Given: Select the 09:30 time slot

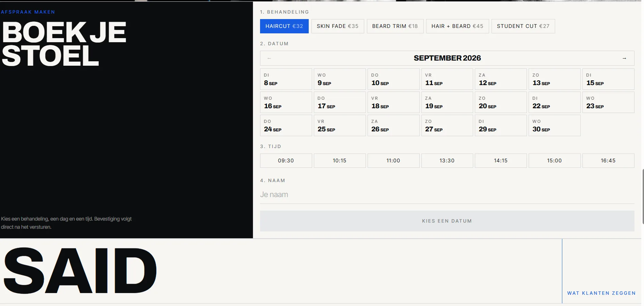Looking at the screenshot, I should click(286, 161).
